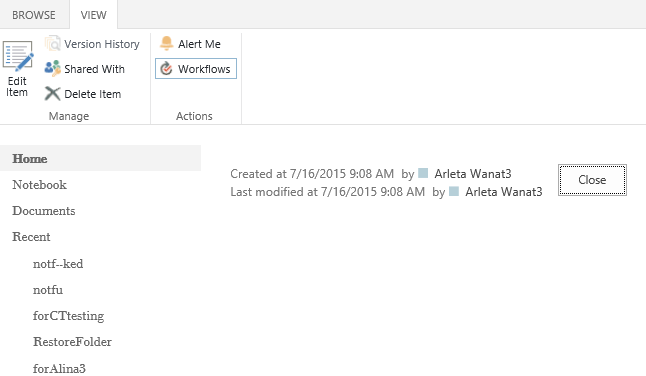Open the RestoreFolder recent item

72,342
